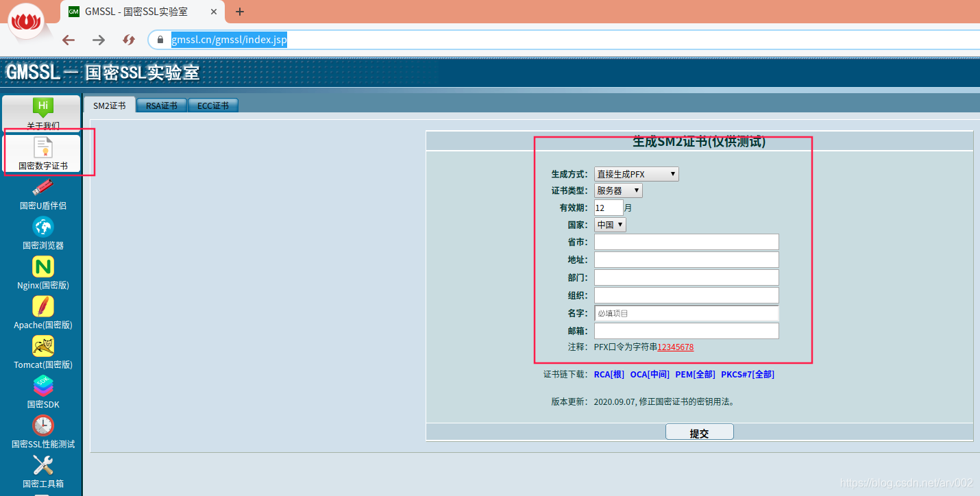The image size is (980, 496).
Task: Expand the 生成方式 dropdown
Action: pyautogui.click(x=637, y=174)
